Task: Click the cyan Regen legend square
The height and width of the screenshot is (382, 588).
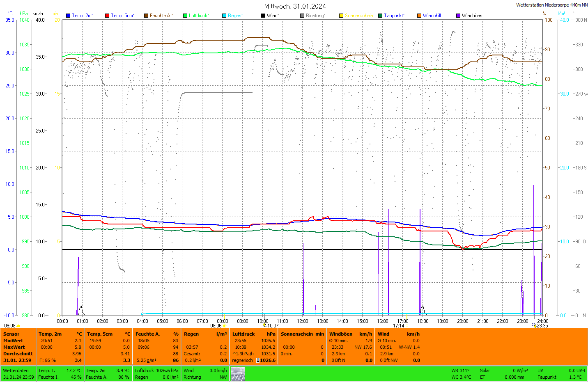Action: pos(224,16)
